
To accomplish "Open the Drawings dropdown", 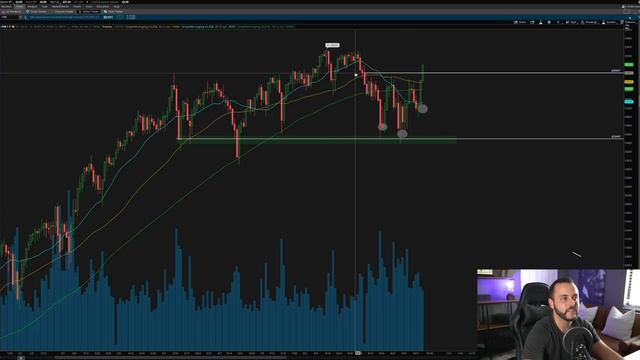I will click(x=589, y=22).
